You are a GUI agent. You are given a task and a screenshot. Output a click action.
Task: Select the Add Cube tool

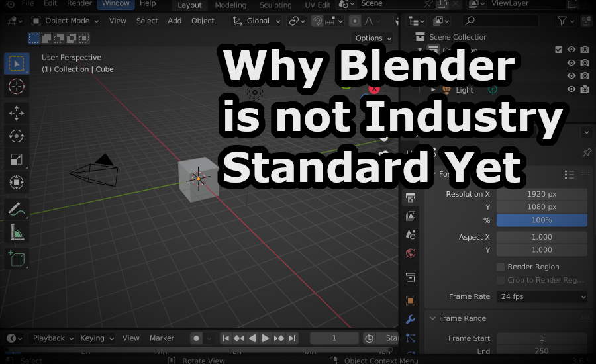coord(17,259)
